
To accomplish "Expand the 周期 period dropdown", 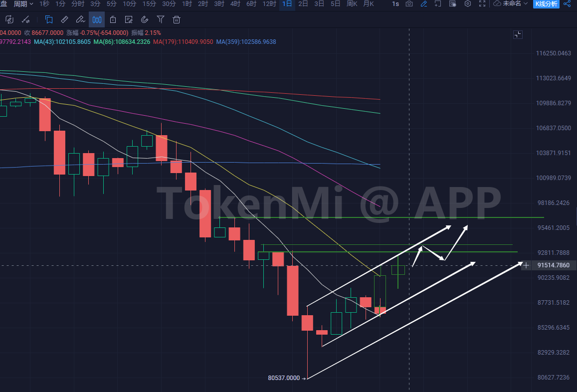I will [x=23, y=4].
